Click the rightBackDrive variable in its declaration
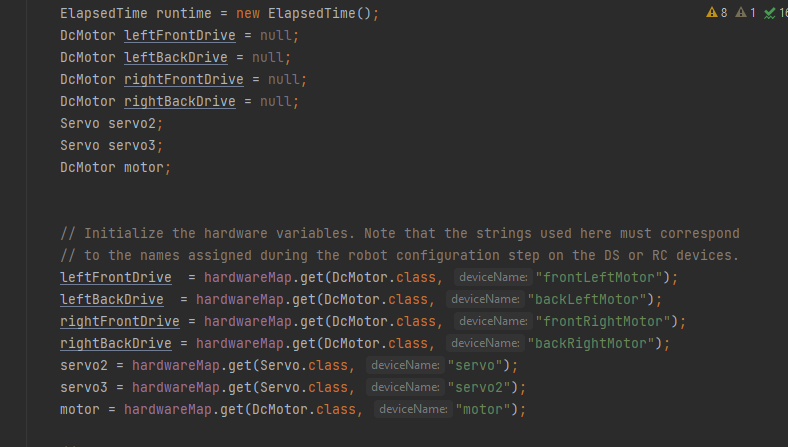 pyautogui.click(x=179, y=101)
